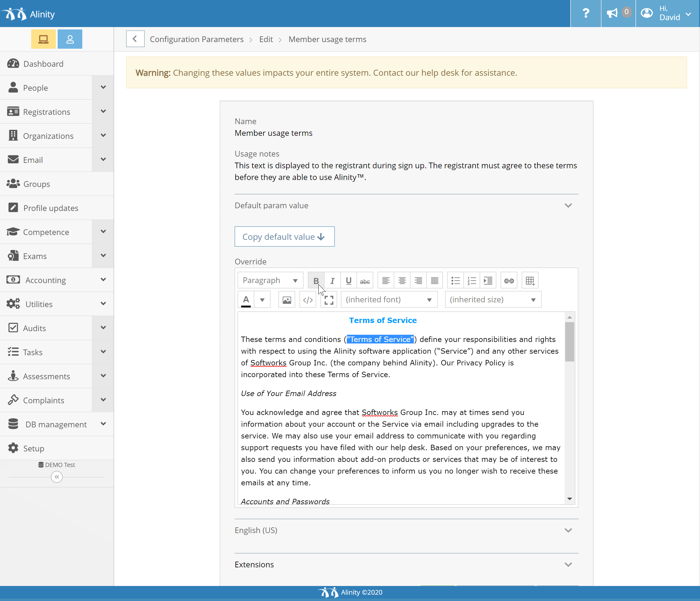The width and height of the screenshot is (700, 601).
Task: Expand the Accounting submenu chevron
Action: point(103,280)
